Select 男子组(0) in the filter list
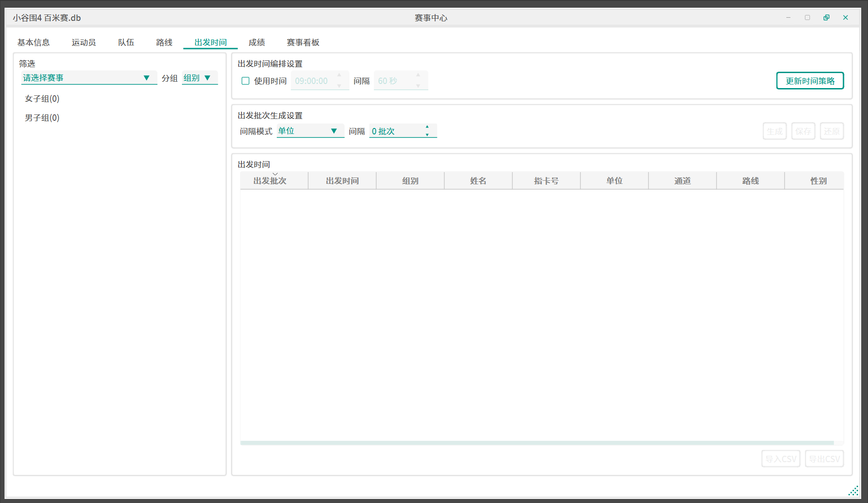 [42, 118]
